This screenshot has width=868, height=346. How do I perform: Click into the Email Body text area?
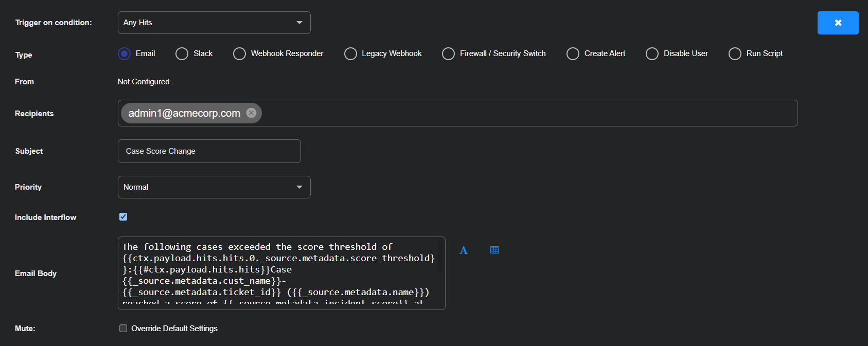(x=278, y=272)
